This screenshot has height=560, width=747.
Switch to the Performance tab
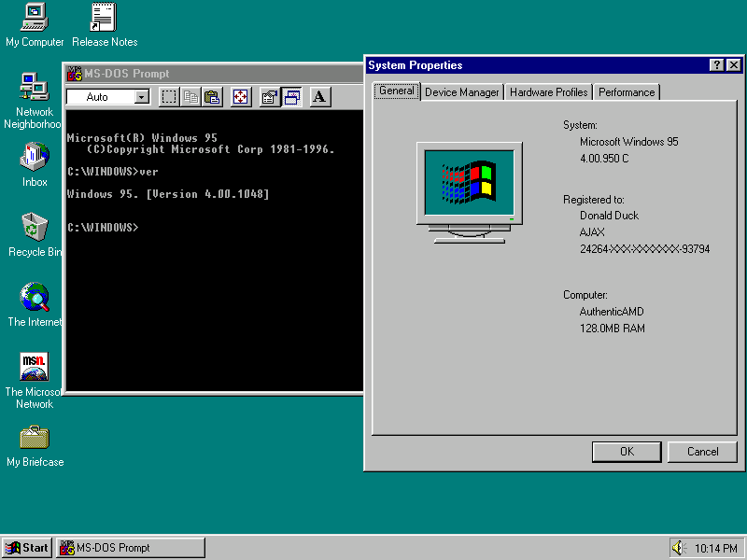coord(627,91)
